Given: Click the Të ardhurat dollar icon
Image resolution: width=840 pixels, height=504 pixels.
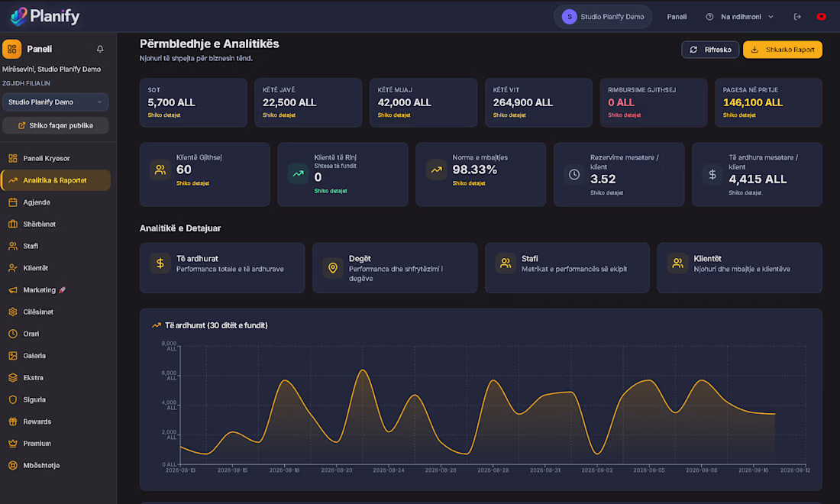Looking at the screenshot, I should pyautogui.click(x=160, y=263).
